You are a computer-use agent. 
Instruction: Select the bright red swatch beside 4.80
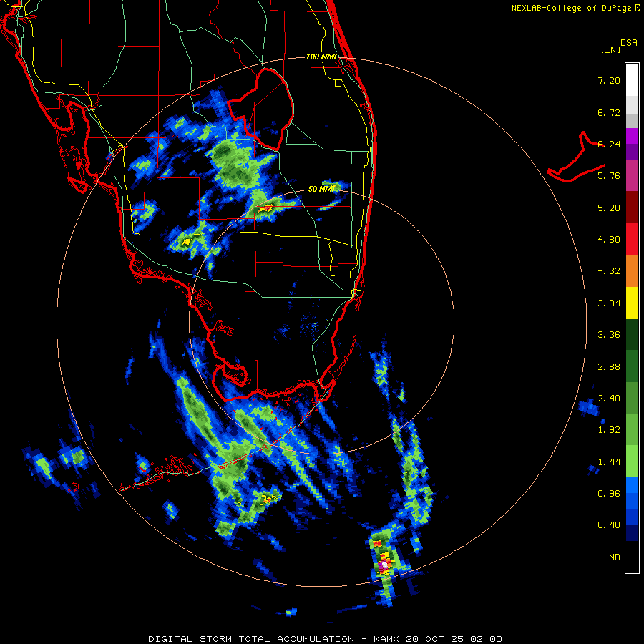[x=632, y=239]
